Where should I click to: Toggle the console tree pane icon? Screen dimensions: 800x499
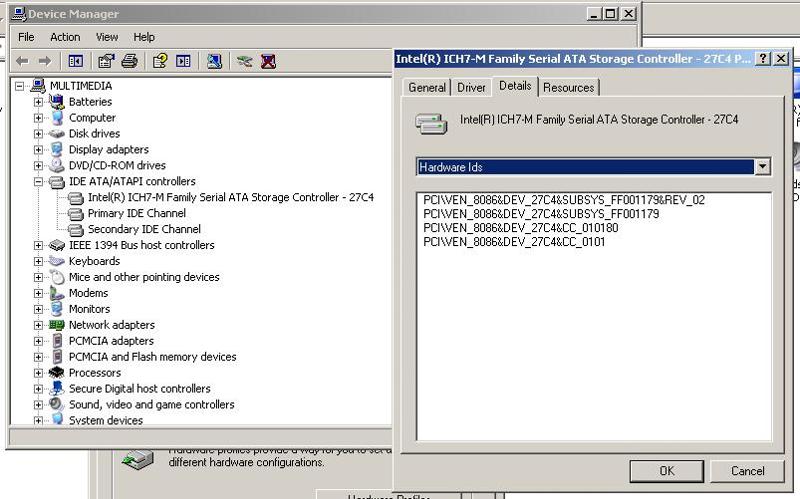[x=76, y=61]
